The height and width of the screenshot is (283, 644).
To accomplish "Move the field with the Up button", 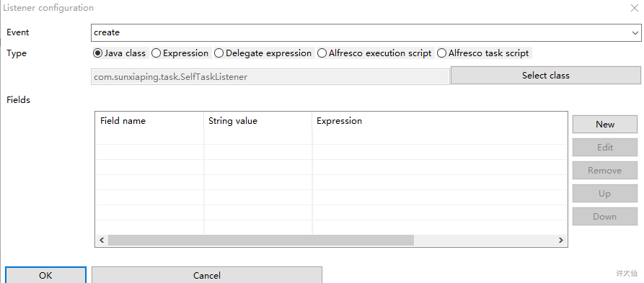I will 605,194.
